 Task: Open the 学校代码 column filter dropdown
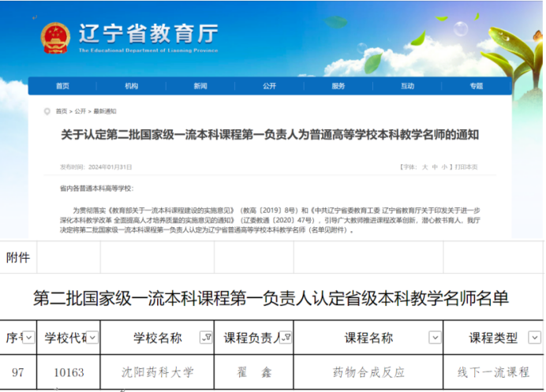click(94, 338)
